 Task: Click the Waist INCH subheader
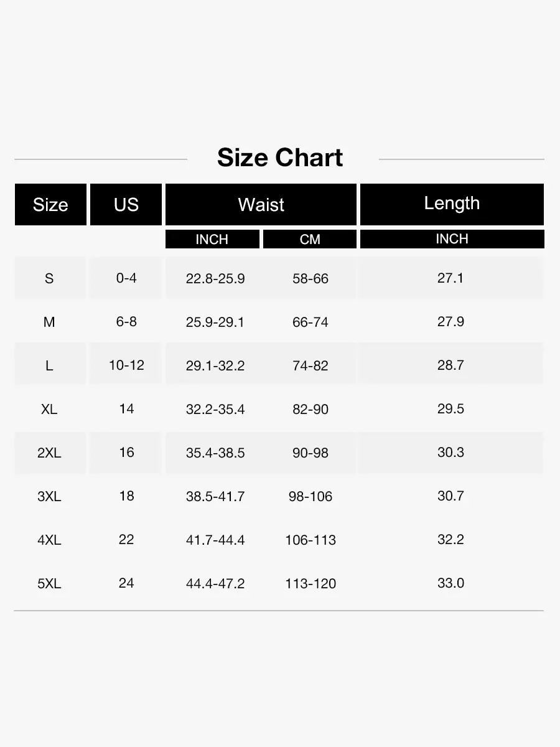pyautogui.click(x=212, y=240)
